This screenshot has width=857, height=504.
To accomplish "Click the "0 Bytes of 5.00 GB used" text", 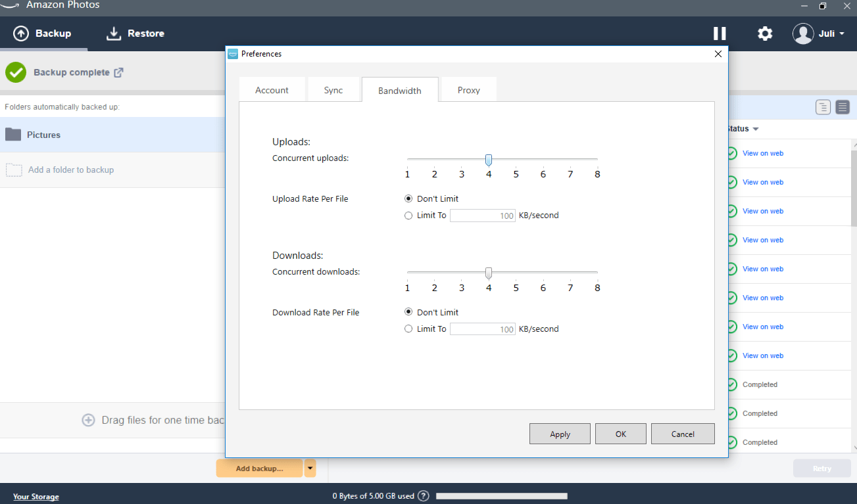I will coord(374,496).
